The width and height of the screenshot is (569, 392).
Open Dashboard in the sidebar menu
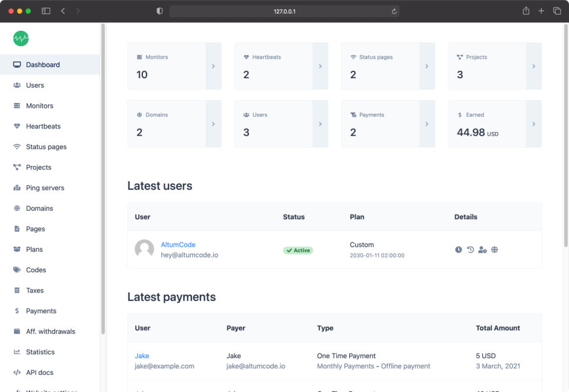(x=50, y=65)
